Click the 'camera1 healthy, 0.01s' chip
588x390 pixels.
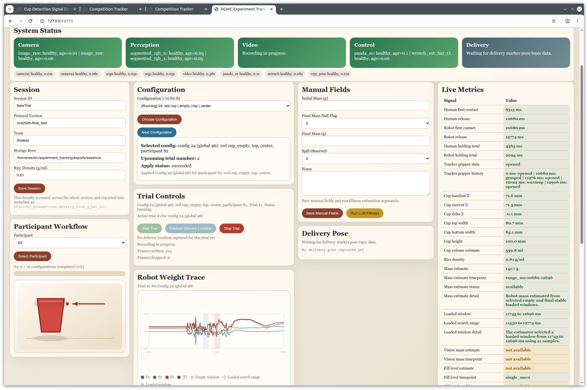click(x=34, y=74)
